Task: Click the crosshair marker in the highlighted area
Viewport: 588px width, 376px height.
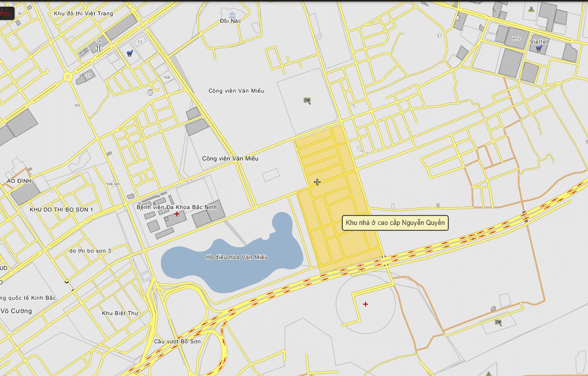Action: 317,182
